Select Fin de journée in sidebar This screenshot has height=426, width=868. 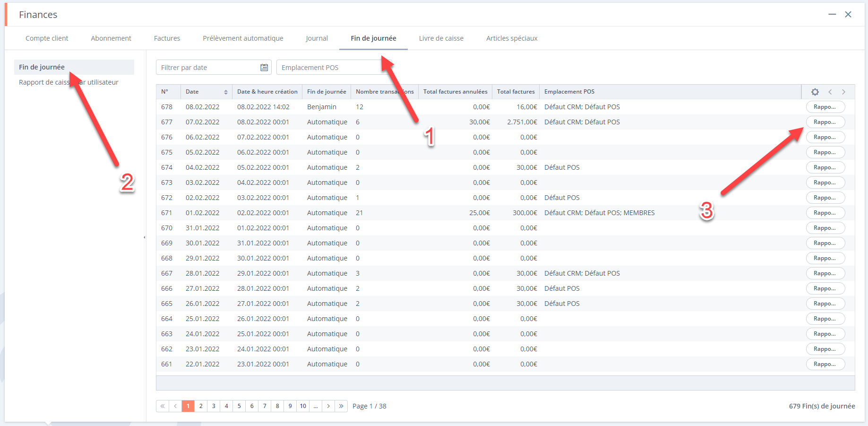(74, 67)
